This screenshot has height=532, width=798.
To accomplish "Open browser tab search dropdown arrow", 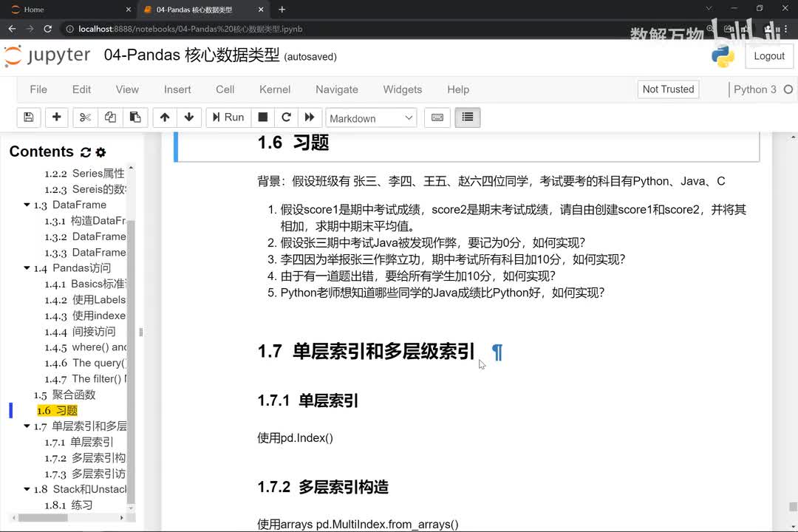I will pos(709,9).
